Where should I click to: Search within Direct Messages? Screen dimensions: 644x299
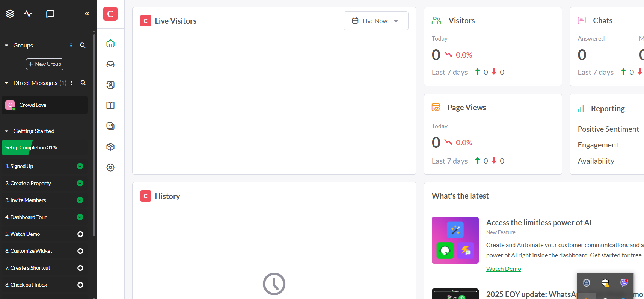point(83,83)
